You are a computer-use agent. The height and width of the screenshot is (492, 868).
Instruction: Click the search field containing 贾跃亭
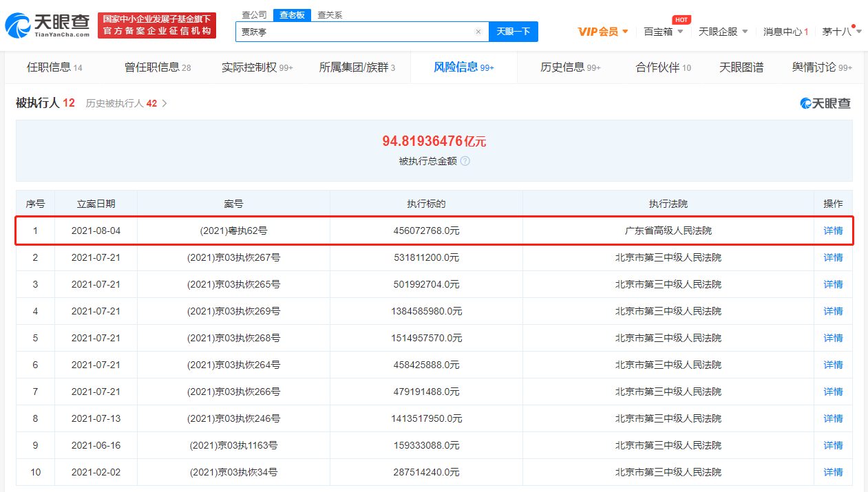pyautogui.click(x=354, y=32)
